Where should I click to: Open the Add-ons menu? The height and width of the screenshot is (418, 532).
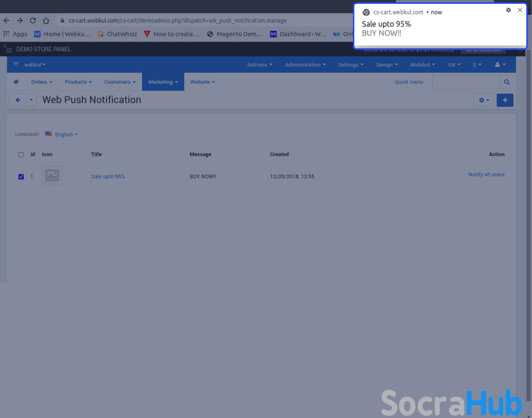pyautogui.click(x=259, y=65)
